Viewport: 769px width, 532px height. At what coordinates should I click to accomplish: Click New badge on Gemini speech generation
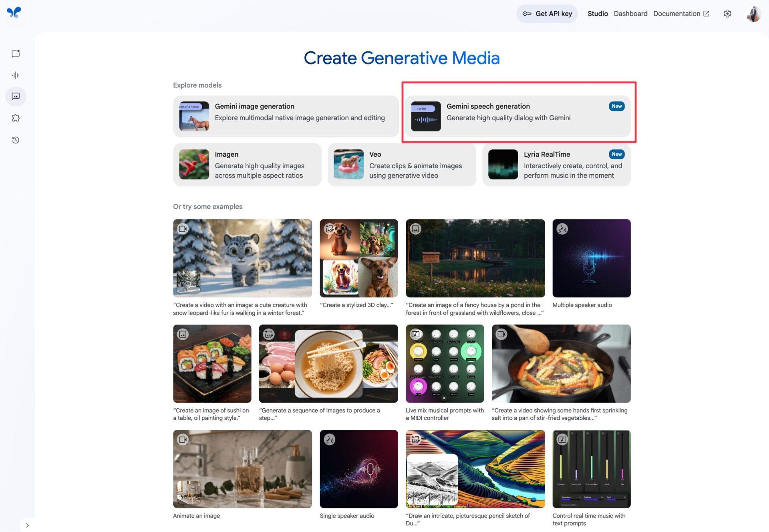pyautogui.click(x=616, y=106)
